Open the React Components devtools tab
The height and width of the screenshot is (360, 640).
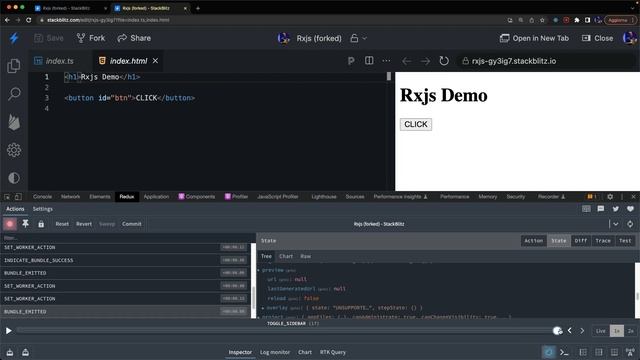tap(197, 197)
